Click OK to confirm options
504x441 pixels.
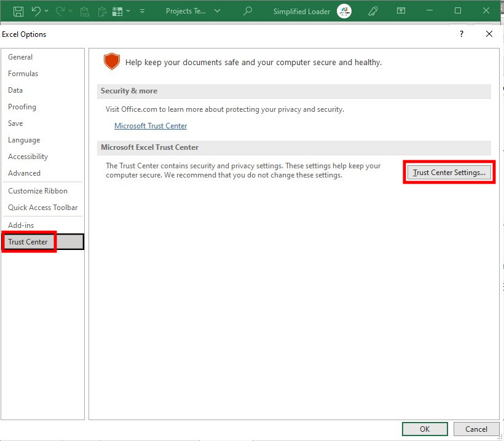(425, 429)
